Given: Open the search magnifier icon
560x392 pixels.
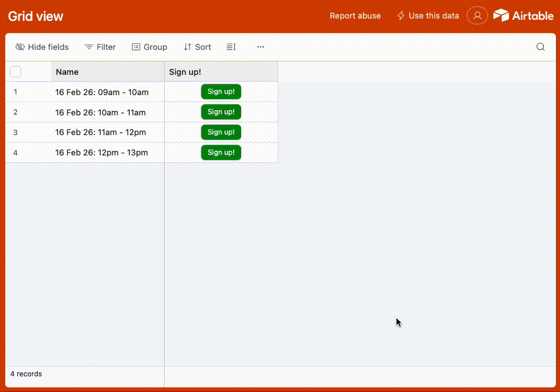Looking at the screenshot, I should tap(540, 47).
